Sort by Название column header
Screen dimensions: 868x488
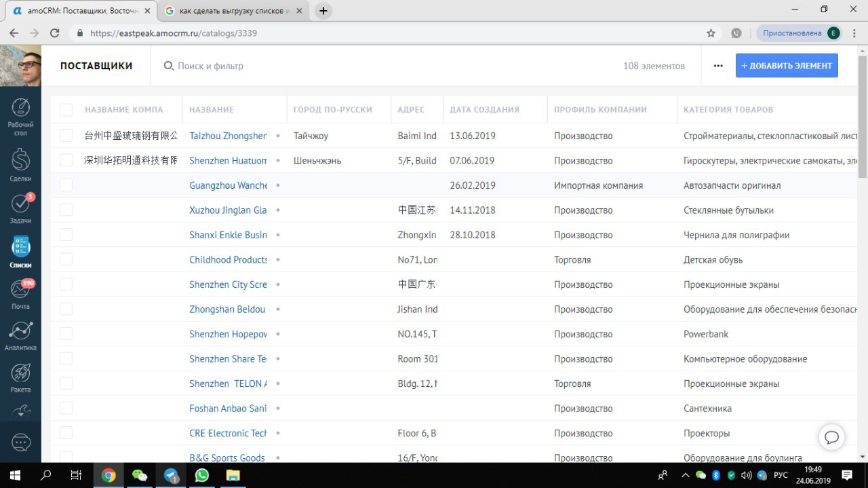(212, 109)
